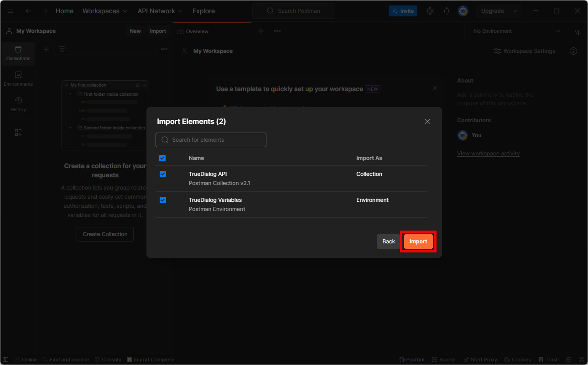This screenshot has width=588, height=365.
Task: Click the My Workspace sidebar title
Action: pyautogui.click(x=36, y=31)
